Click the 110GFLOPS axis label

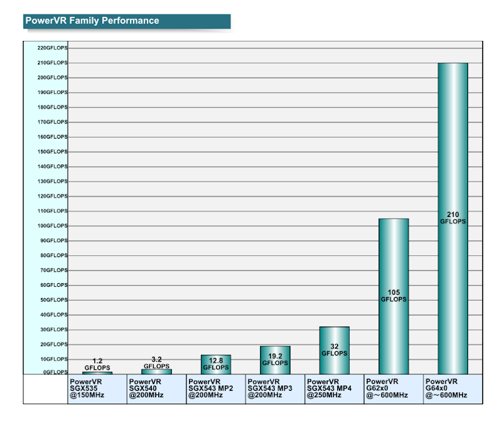(x=52, y=211)
